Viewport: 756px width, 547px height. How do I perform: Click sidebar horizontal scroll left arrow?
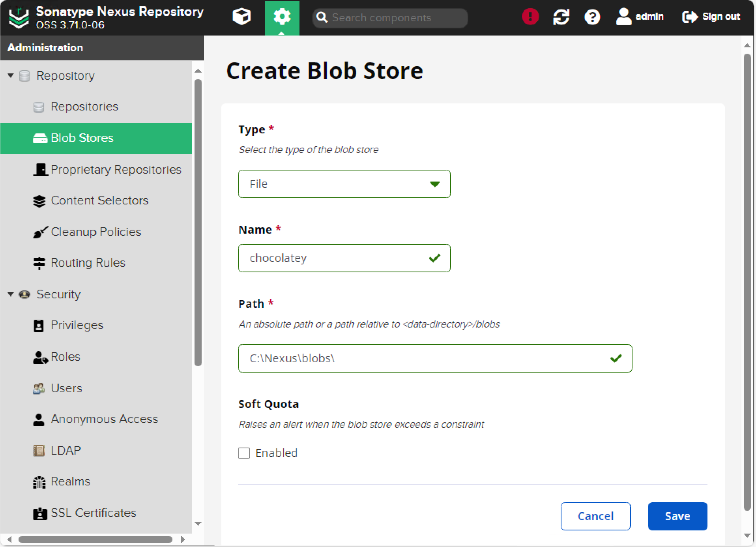click(9, 539)
